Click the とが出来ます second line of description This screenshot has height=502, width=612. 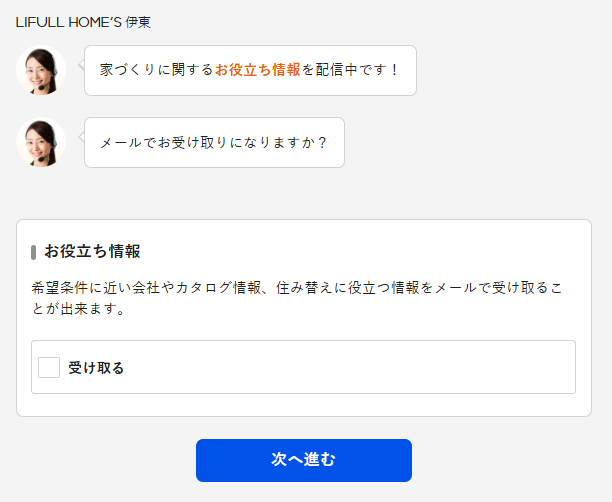click(78, 309)
